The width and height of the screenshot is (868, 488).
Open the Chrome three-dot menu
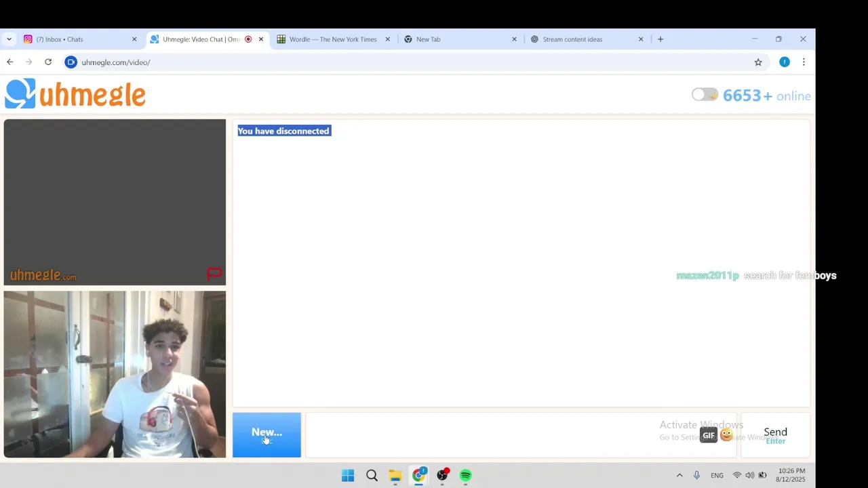click(x=804, y=62)
